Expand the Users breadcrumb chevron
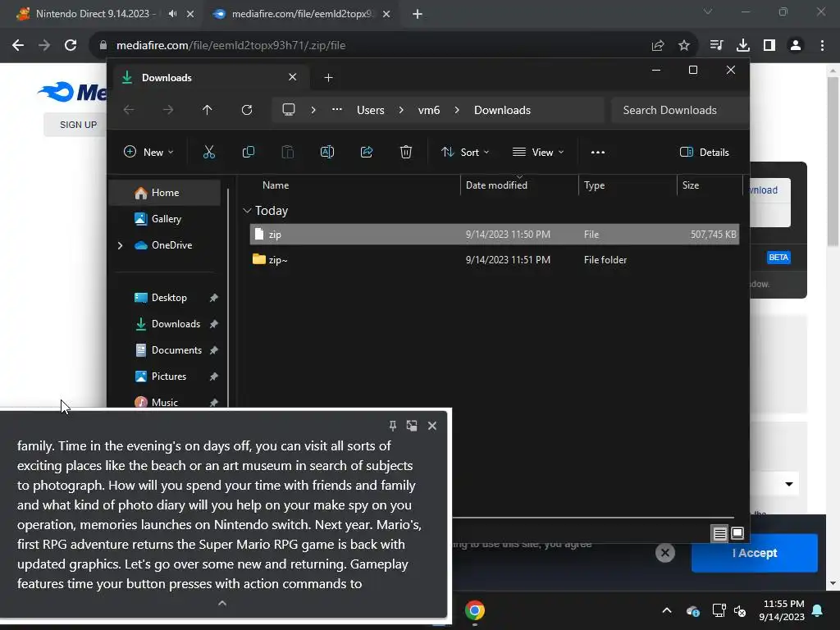 coord(400,110)
